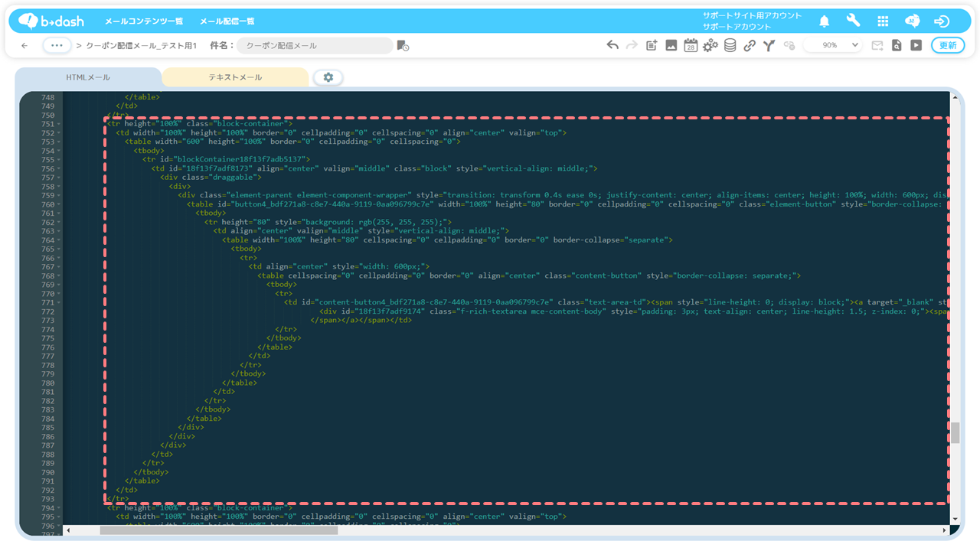Image resolution: width=980 pixels, height=551 pixels.
Task: Open メールコンテンツ一覧 menu
Action: (144, 21)
